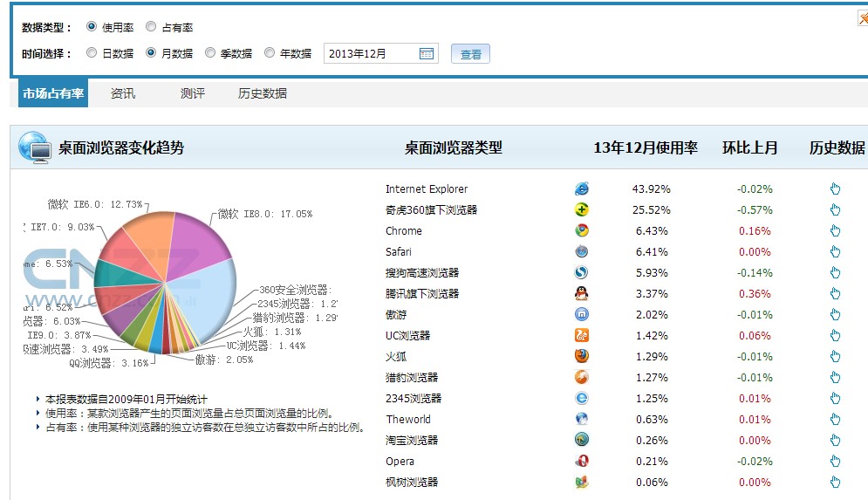
Task: Open history data hand icon for UC浏览器
Action: [x=835, y=335]
